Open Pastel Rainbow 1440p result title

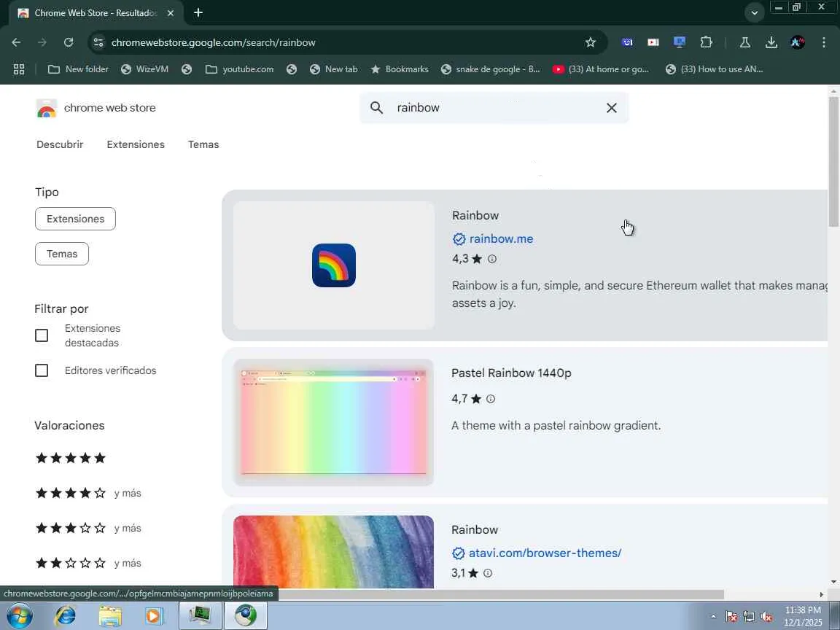511,373
